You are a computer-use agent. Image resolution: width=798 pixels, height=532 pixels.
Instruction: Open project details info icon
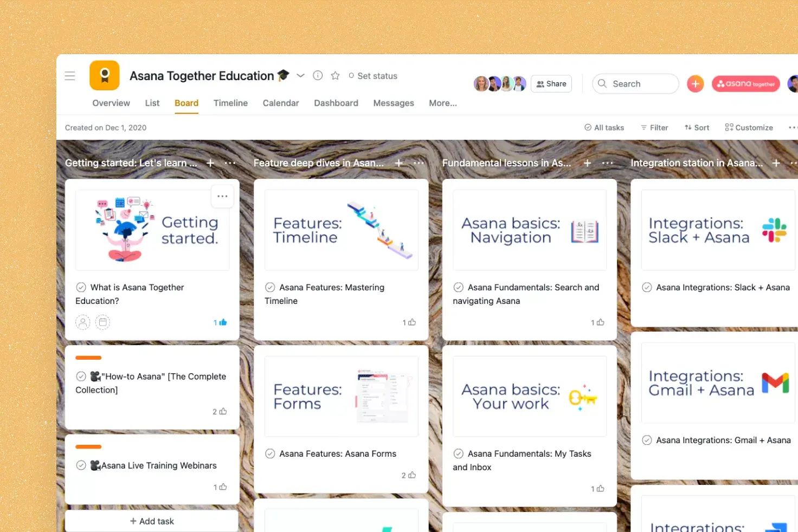coord(318,75)
